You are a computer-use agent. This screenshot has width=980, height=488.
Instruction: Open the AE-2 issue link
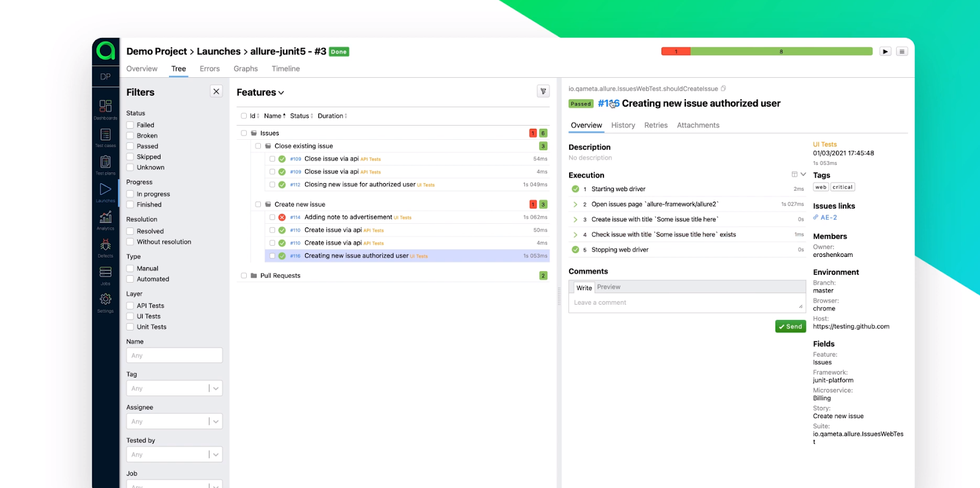[828, 218]
